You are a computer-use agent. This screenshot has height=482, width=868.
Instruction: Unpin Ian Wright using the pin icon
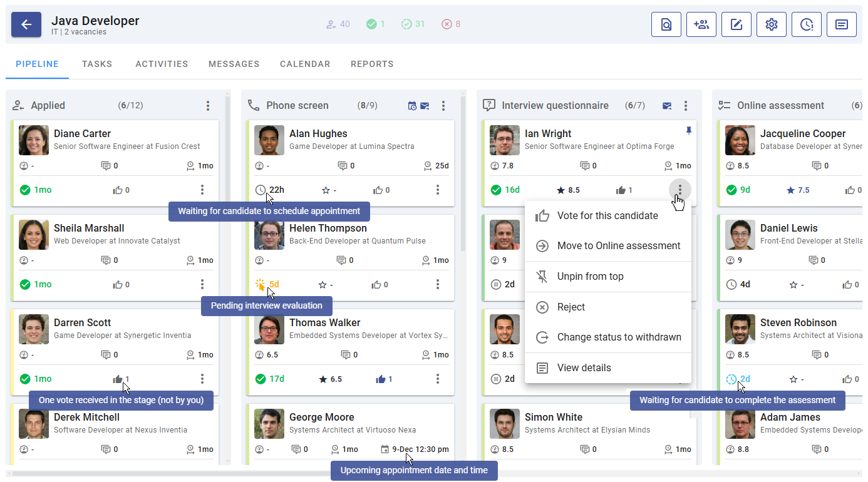click(689, 131)
